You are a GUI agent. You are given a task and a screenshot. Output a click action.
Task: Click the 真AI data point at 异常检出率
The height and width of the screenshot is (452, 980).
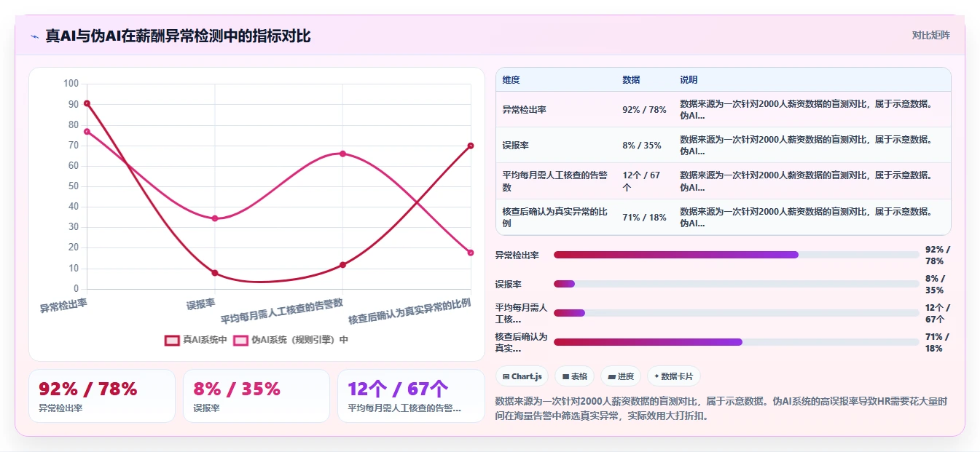point(87,103)
